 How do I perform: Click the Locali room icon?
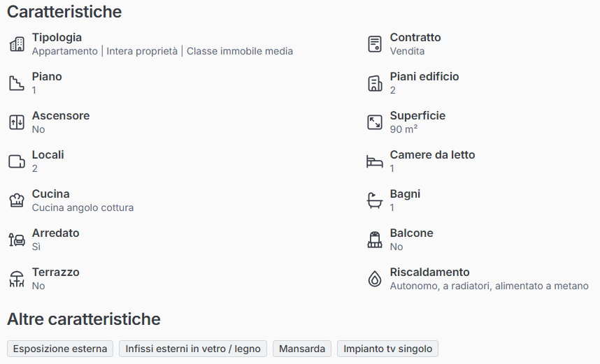pyautogui.click(x=17, y=161)
